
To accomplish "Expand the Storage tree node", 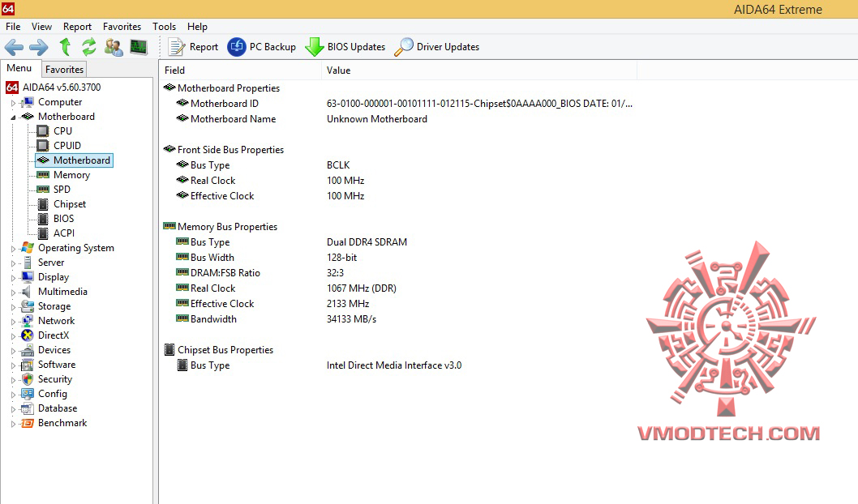I will point(13,307).
